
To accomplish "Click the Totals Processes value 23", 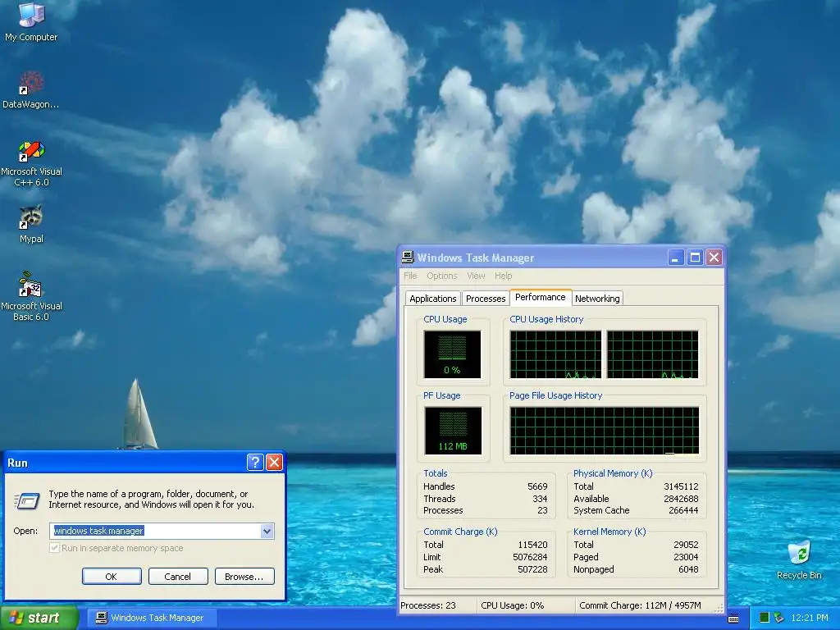I will (543, 510).
